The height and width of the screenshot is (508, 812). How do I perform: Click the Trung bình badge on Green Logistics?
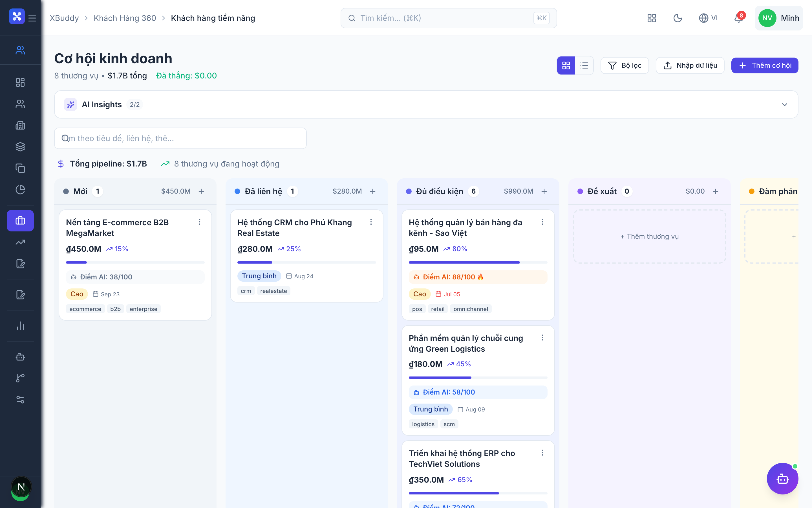(x=431, y=409)
